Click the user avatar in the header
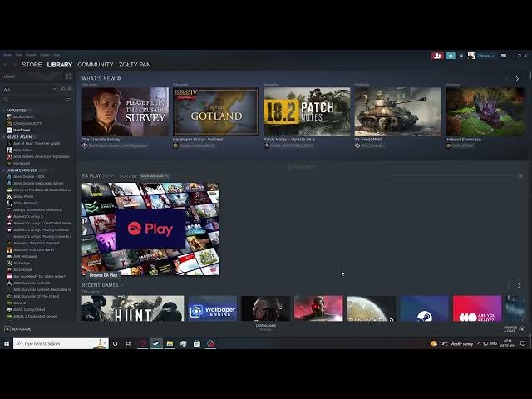 (x=471, y=56)
